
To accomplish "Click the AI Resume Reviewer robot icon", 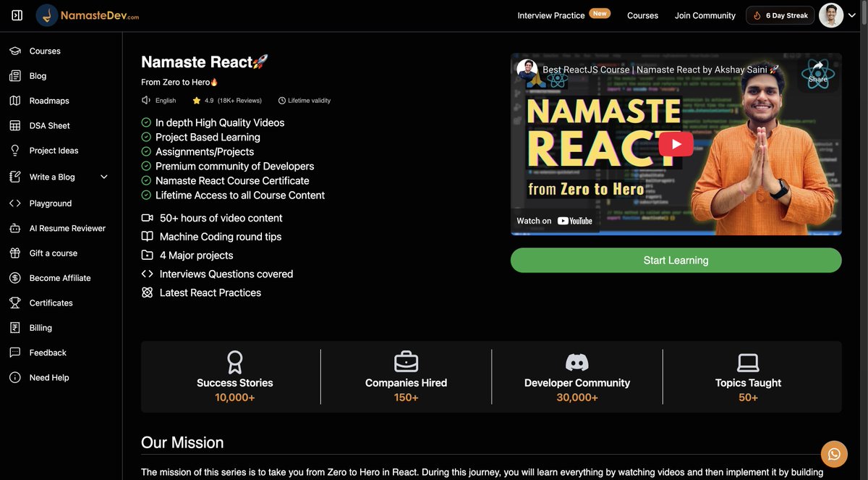I will 15,228.
